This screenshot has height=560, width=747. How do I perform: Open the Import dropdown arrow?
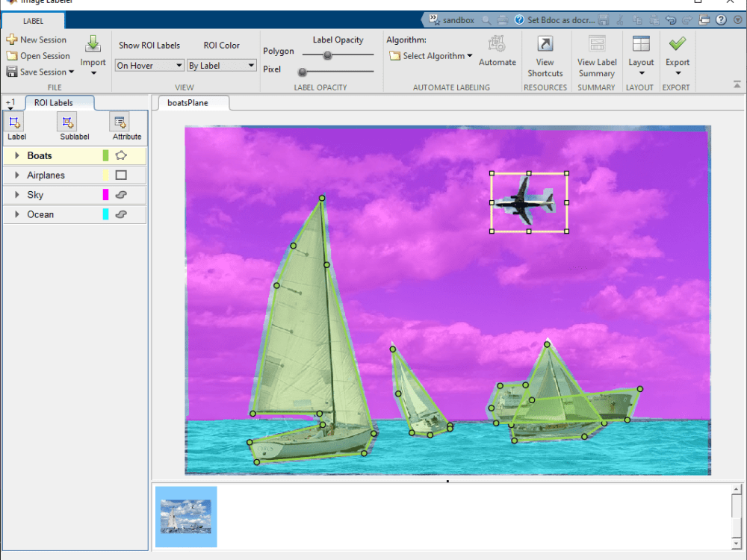click(93, 73)
